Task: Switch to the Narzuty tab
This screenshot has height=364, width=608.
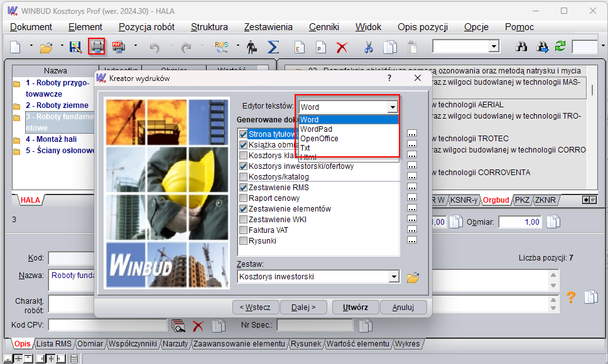Action: click(175, 344)
